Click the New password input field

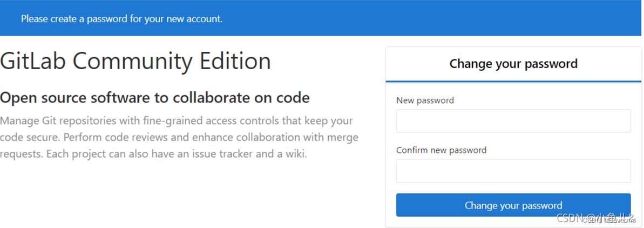point(513,121)
